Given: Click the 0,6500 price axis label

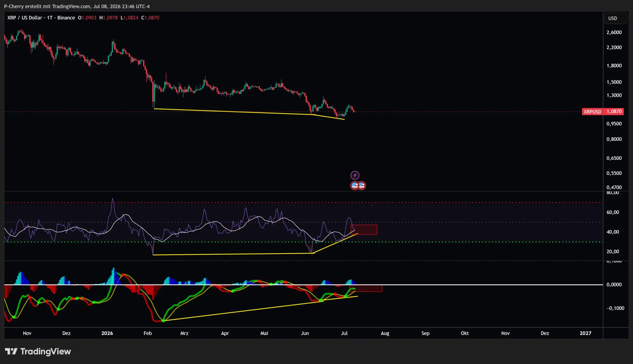Looking at the screenshot, I should tap(614, 158).
